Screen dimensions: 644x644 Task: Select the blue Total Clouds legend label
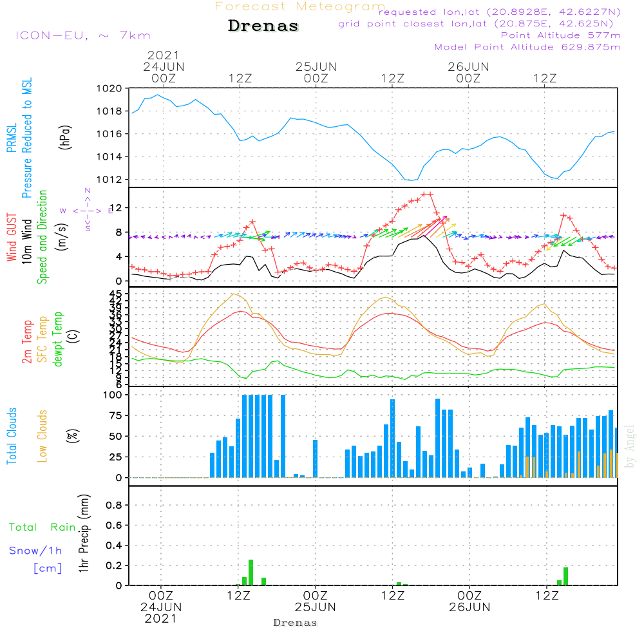pyautogui.click(x=12, y=436)
